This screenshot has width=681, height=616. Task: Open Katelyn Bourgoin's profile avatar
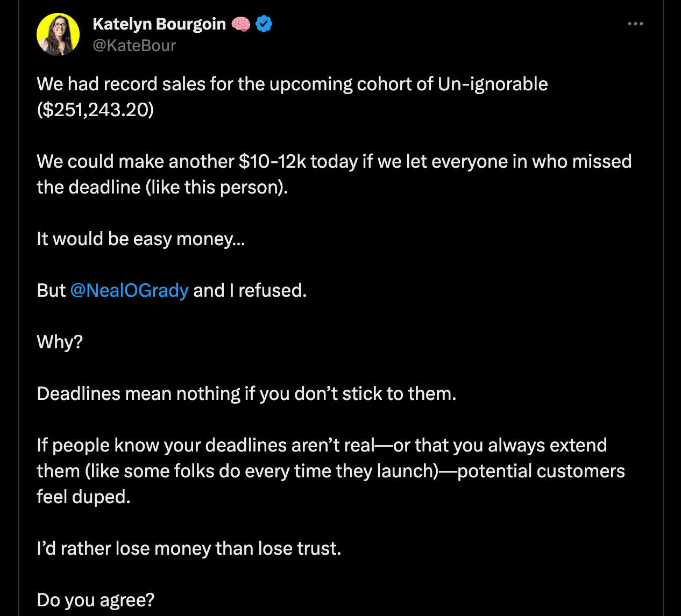58,34
